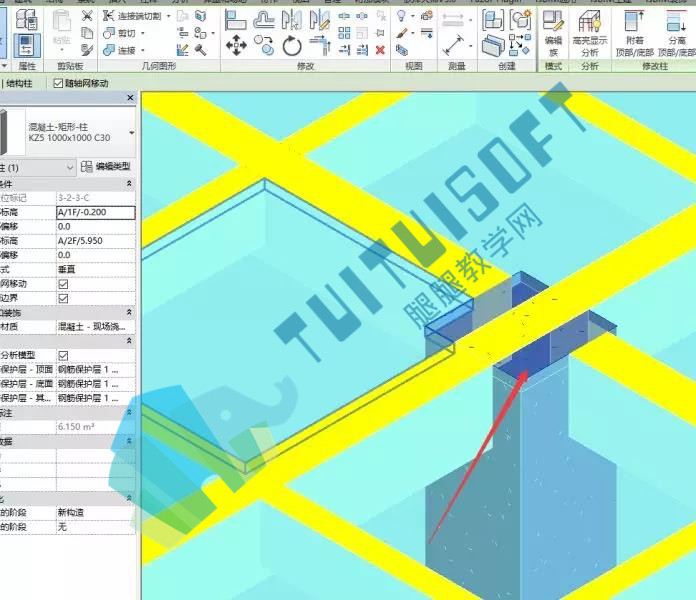This screenshot has height=600, width=696.
Task: Select the Align tool
Action: [x=236, y=21]
